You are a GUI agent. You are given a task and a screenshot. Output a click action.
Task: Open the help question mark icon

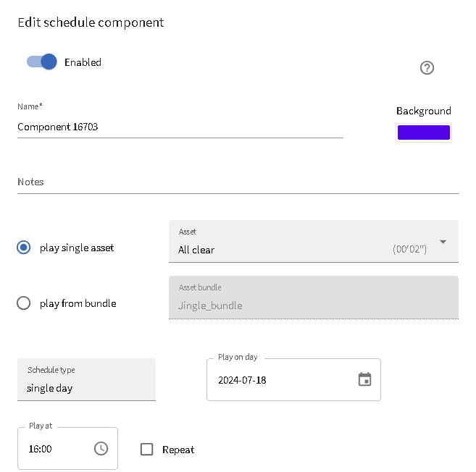click(427, 68)
